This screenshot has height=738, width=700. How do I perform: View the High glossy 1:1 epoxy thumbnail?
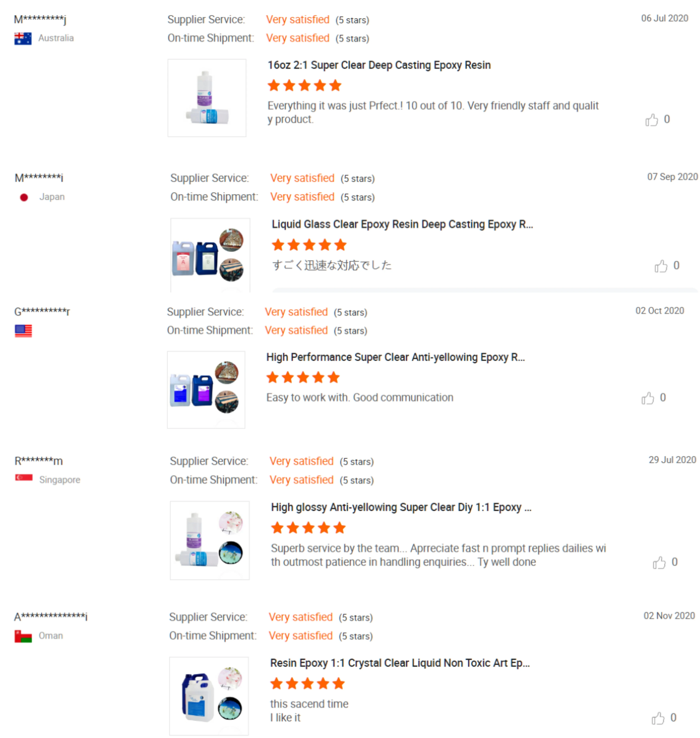[x=209, y=540]
